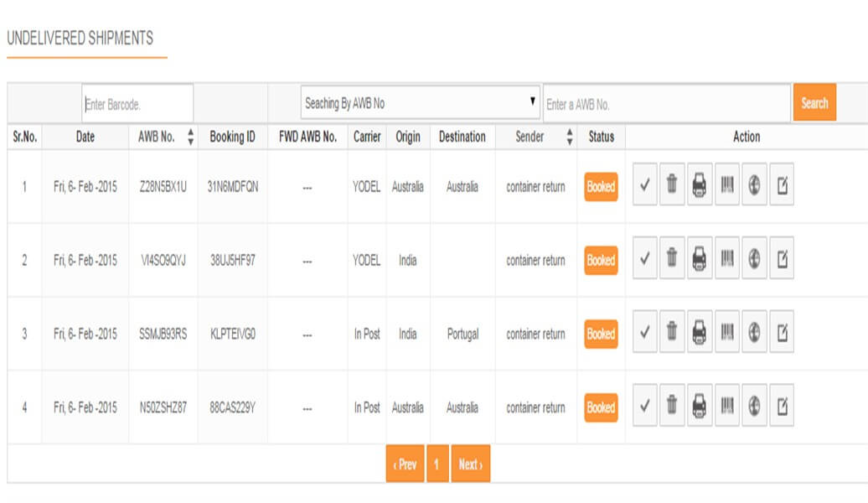Click the Prev pagination button
Screen dimensions: 868x503
point(405,463)
